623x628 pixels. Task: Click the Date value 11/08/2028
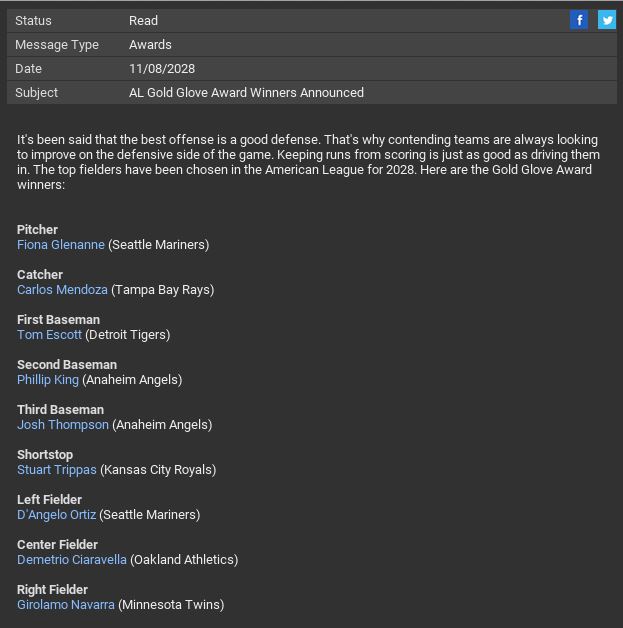[x=162, y=69]
